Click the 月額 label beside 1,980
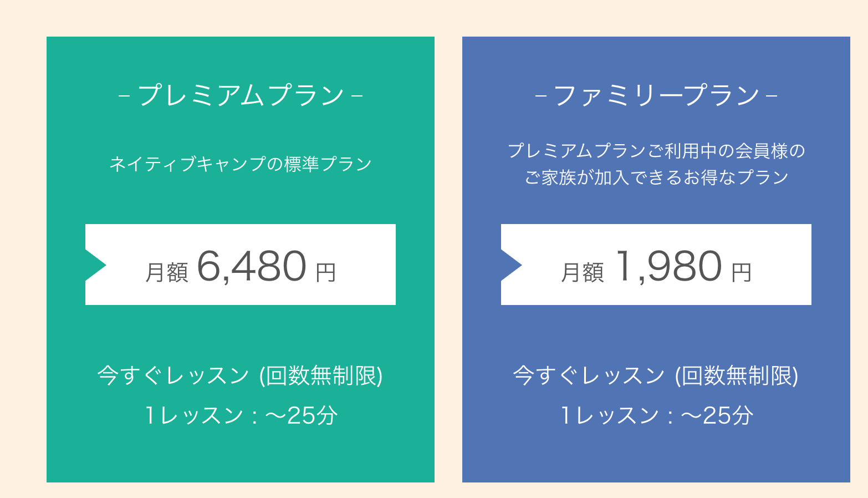The image size is (868, 498). pyautogui.click(x=582, y=272)
